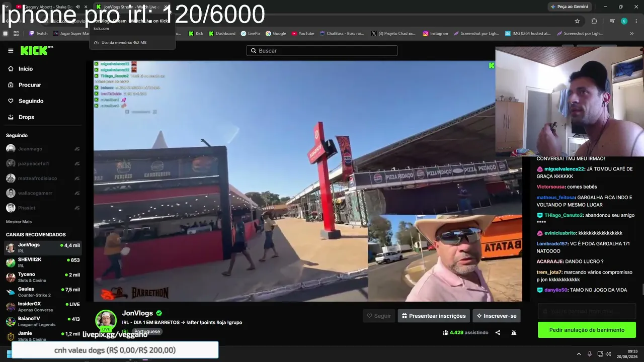Open the Jogar Super Mar... bookmark
644x362 pixels.
coord(71,34)
